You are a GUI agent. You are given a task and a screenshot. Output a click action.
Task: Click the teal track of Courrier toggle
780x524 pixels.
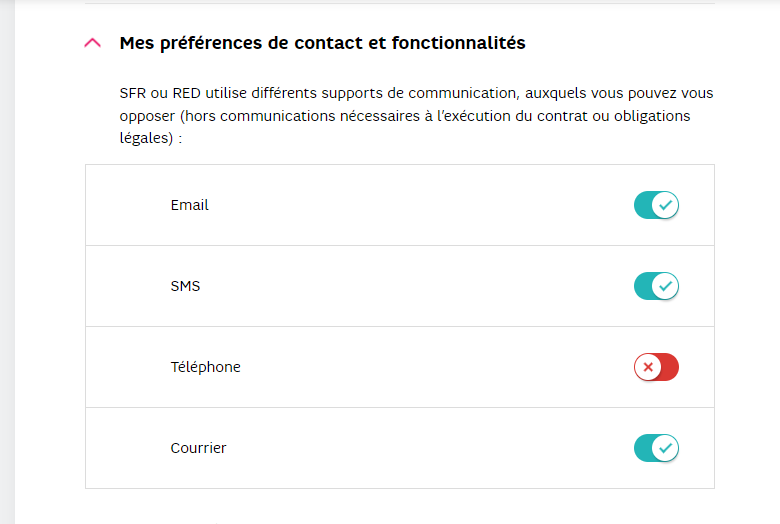(641, 448)
